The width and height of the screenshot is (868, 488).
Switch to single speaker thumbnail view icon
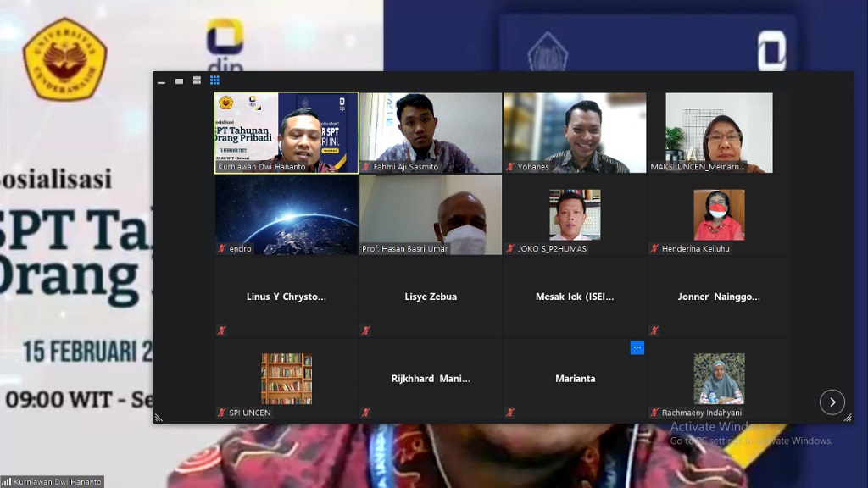click(180, 81)
